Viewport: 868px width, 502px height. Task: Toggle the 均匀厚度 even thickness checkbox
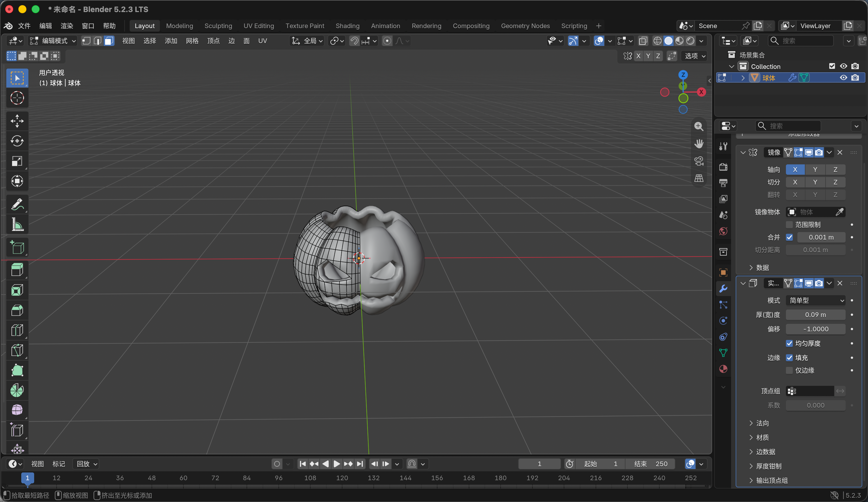coord(789,343)
